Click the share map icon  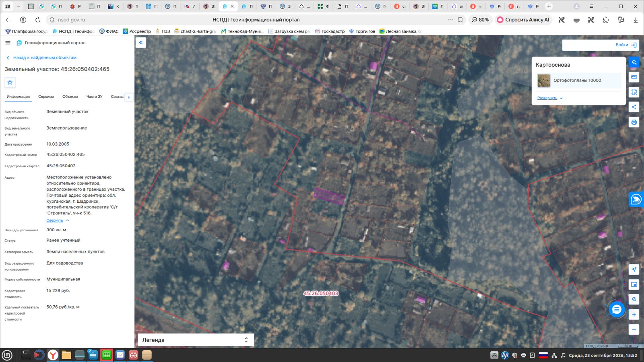click(634, 107)
